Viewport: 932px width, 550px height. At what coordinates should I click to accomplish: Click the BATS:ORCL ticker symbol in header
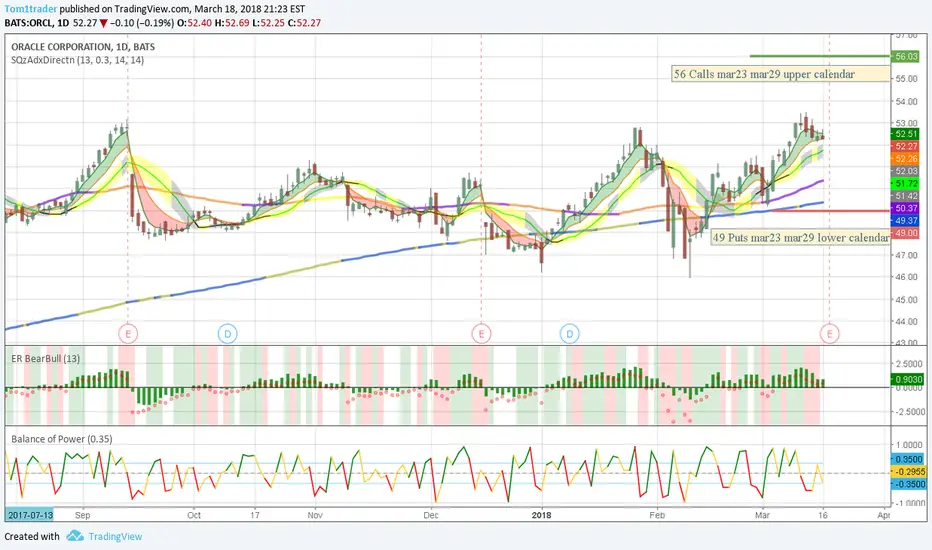(x=28, y=23)
